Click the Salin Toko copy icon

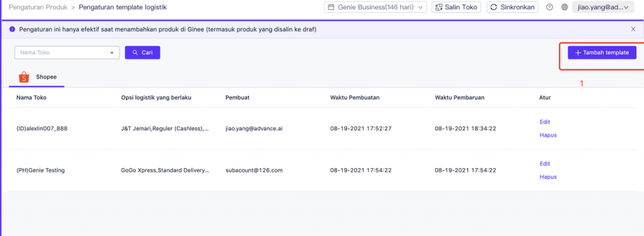[x=438, y=8]
